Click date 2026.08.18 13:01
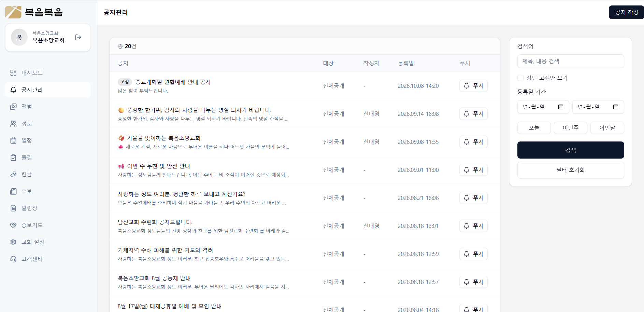 point(418,226)
